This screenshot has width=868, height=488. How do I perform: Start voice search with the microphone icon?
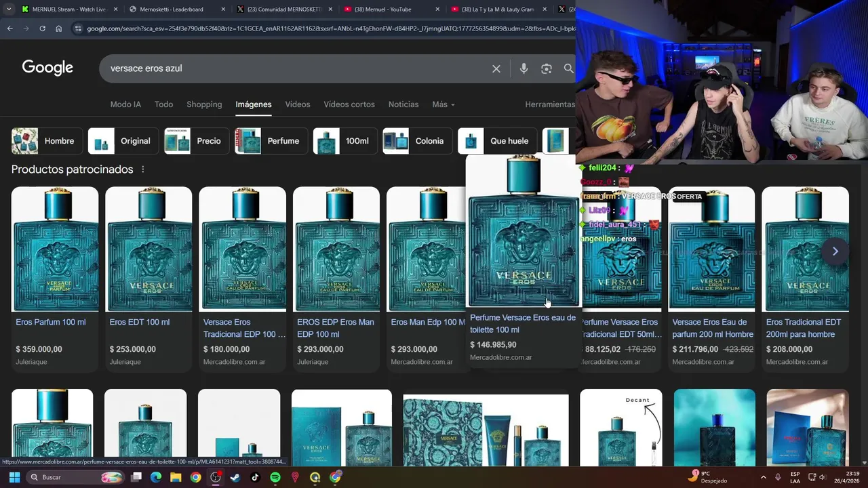click(524, 68)
